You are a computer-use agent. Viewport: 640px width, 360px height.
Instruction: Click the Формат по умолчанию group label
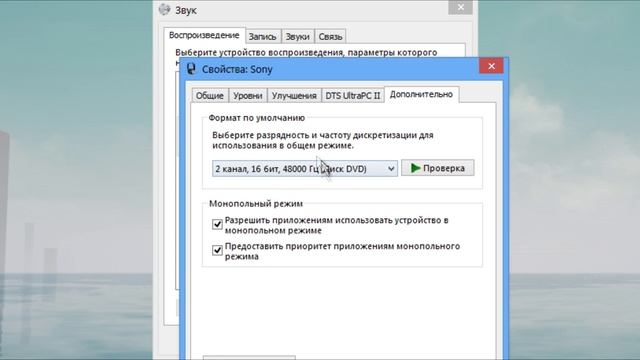pos(256,118)
